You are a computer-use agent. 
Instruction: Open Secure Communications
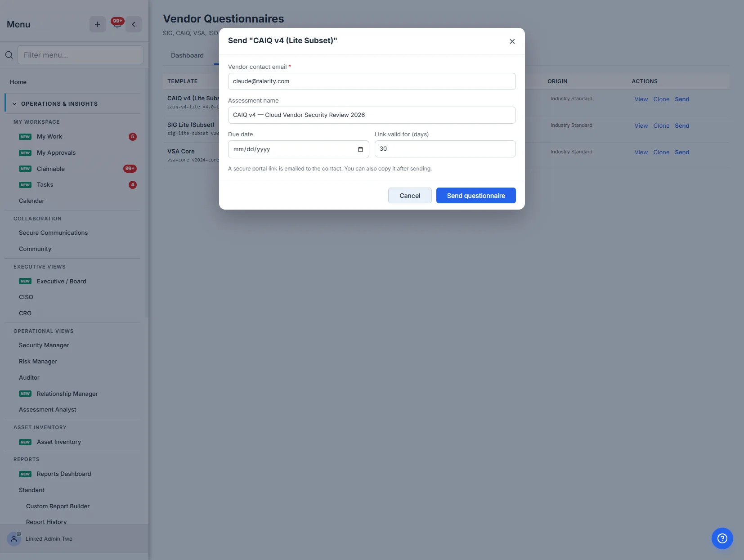[53, 233]
